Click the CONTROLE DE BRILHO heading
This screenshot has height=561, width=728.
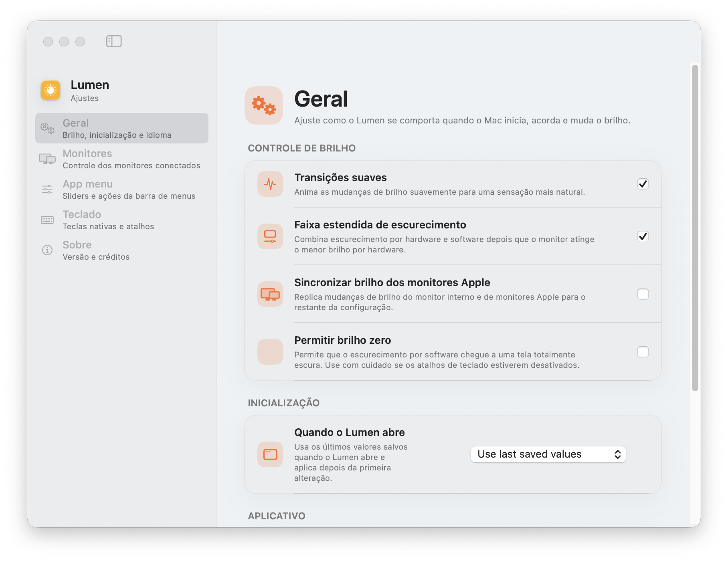pos(301,148)
